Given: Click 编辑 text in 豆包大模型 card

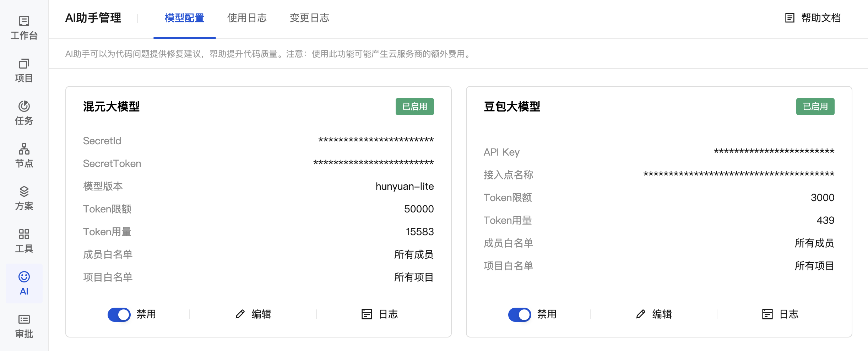Looking at the screenshot, I should click(662, 314).
